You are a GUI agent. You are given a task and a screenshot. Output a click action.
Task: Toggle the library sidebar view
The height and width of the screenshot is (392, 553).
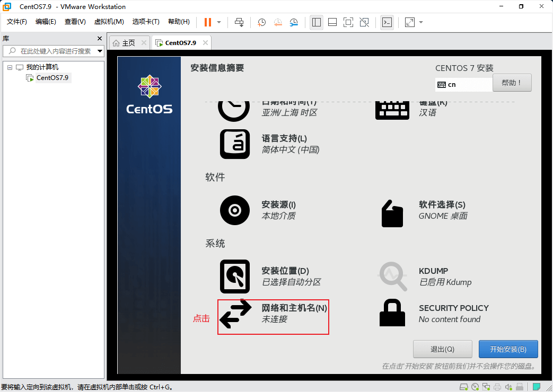(x=317, y=22)
